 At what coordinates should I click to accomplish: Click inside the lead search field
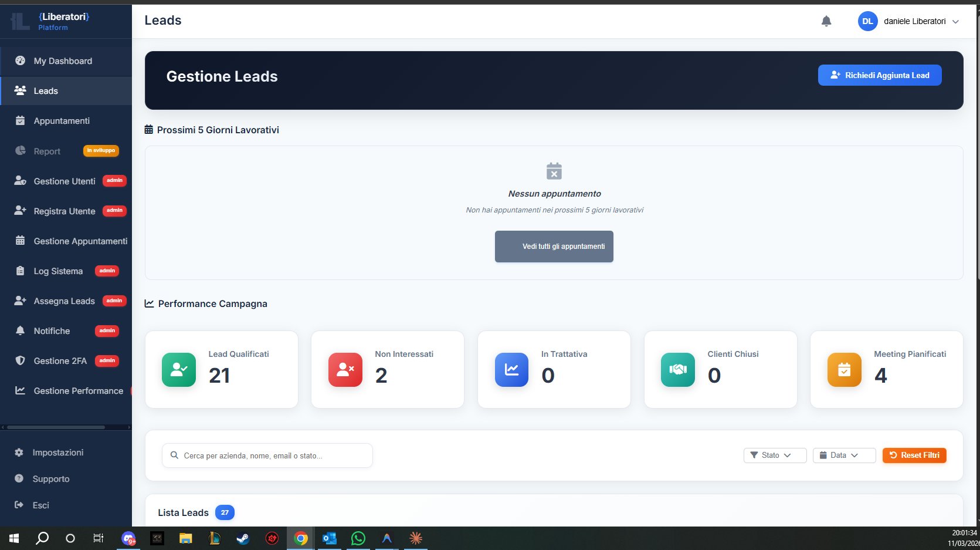pos(267,455)
